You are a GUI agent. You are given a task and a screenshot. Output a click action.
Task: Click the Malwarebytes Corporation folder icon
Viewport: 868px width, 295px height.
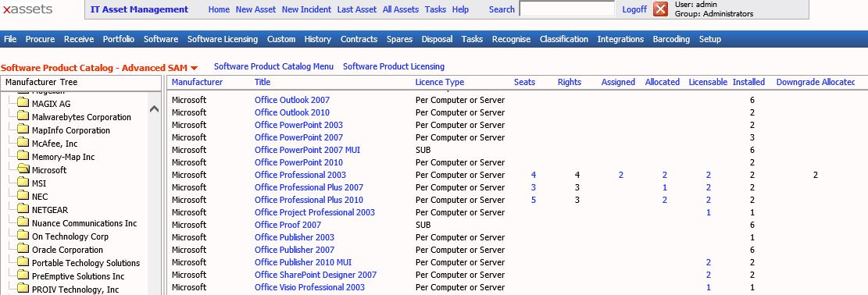(x=23, y=116)
